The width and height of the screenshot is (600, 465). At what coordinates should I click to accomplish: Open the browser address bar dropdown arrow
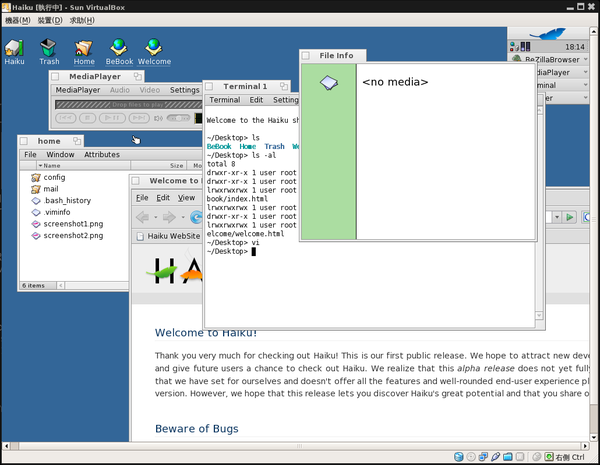click(557, 217)
